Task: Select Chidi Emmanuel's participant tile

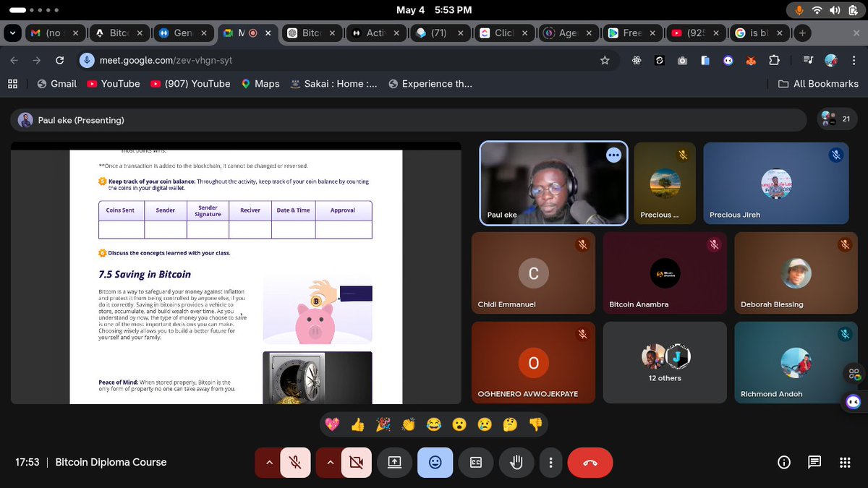Action: click(x=533, y=273)
